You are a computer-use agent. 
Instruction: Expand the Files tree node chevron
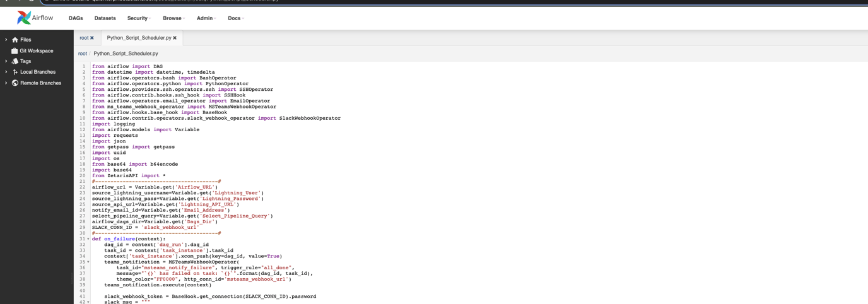6,40
